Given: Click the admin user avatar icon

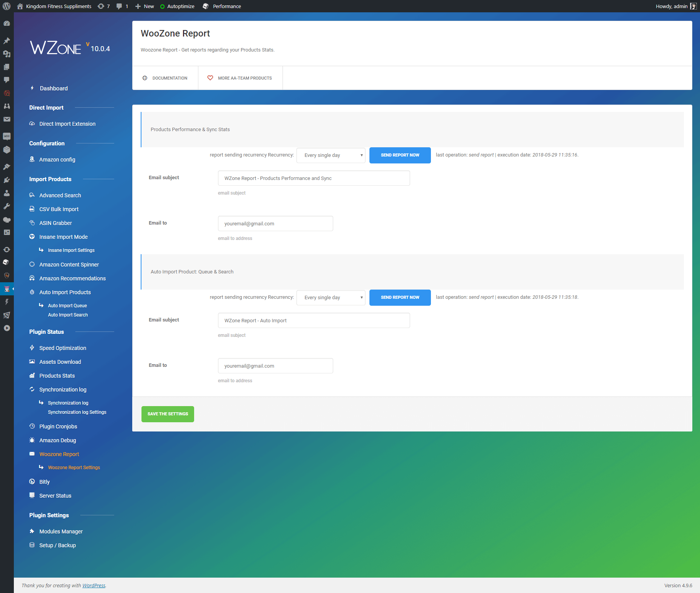Looking at the screenshot, I should [693, 6].
